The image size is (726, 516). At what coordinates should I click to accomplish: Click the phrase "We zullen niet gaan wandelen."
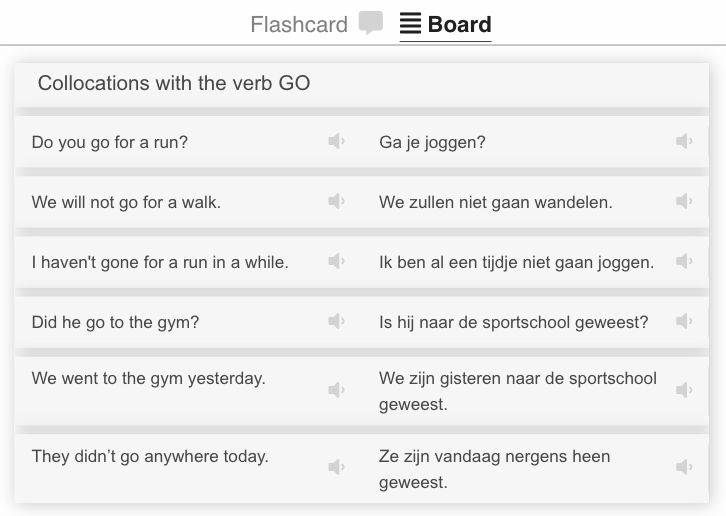pyautogui.click(x=495, y=202)
